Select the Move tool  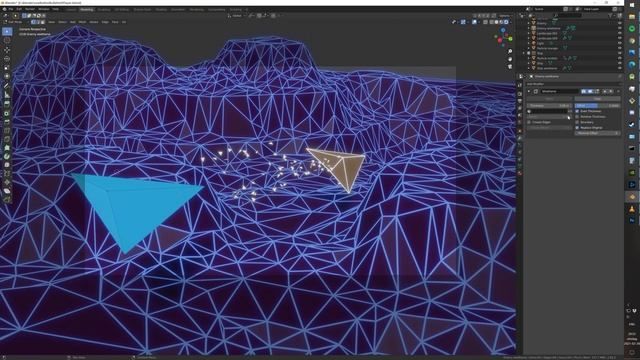coord(7,49)
